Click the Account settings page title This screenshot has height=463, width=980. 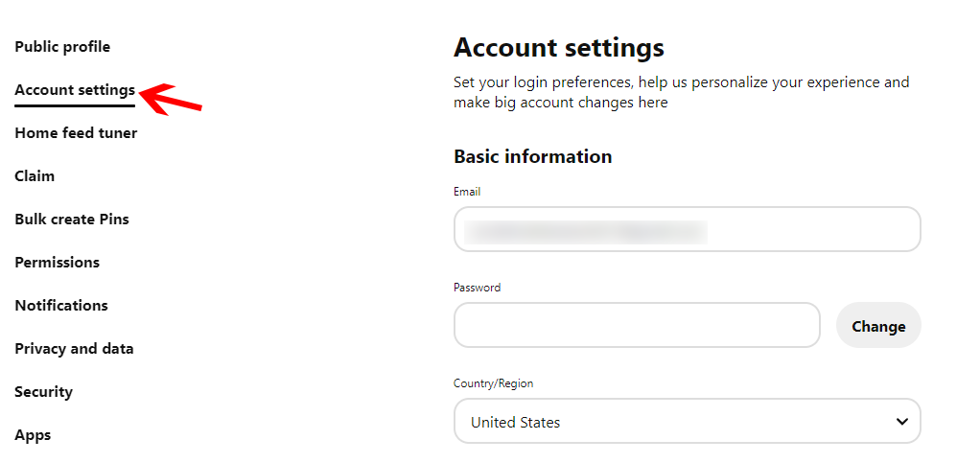(558, 48)
